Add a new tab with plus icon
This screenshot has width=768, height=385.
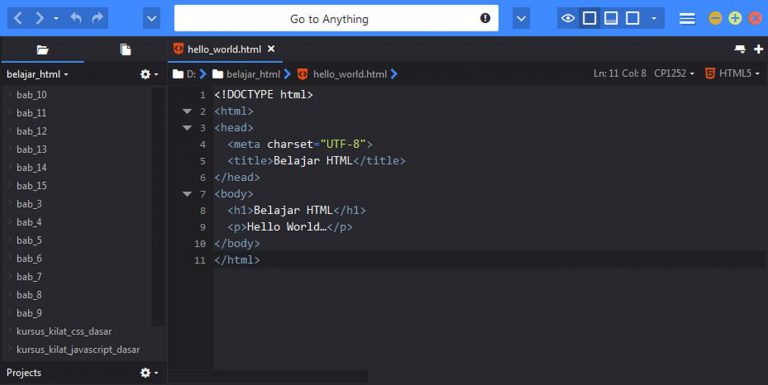(x=758, y=49)
